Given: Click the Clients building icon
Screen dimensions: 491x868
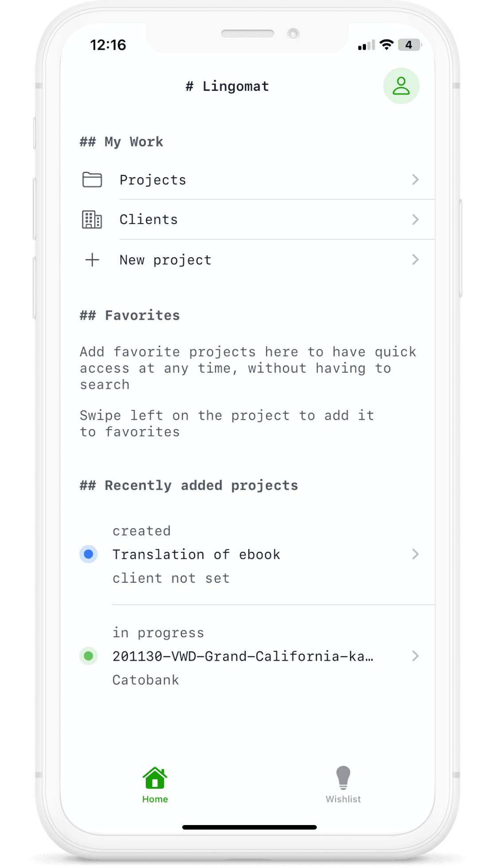Looking at the screenshot, I should (92, 220).
